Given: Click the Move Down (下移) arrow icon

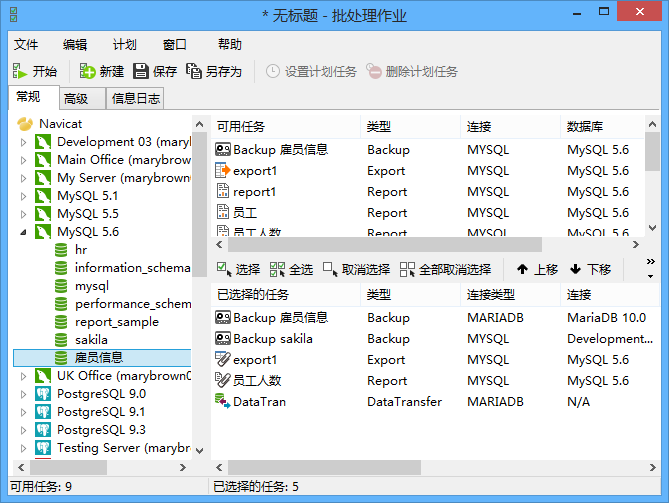Looking at the screenshot, I should (575, 269).
